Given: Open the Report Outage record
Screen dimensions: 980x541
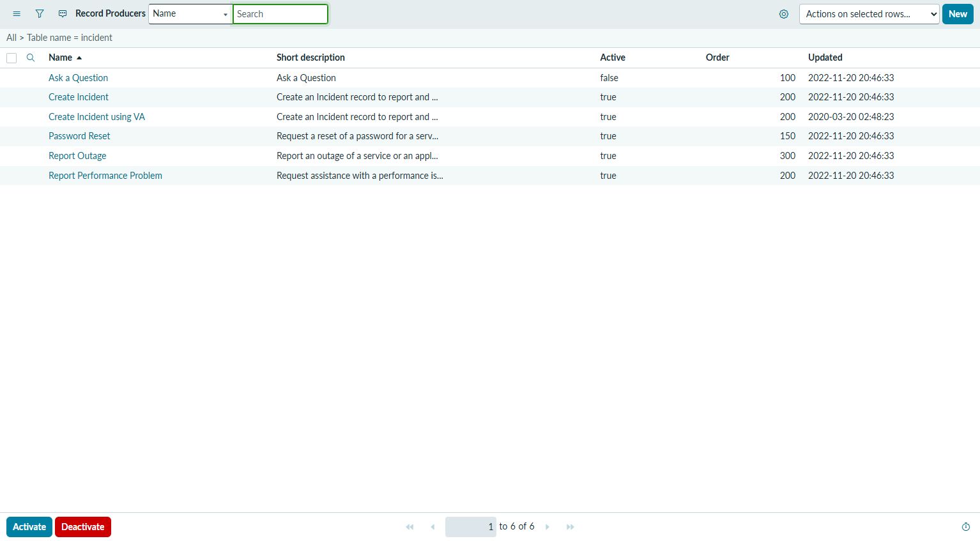Looking at the screenshot, I should pos(77,156).
